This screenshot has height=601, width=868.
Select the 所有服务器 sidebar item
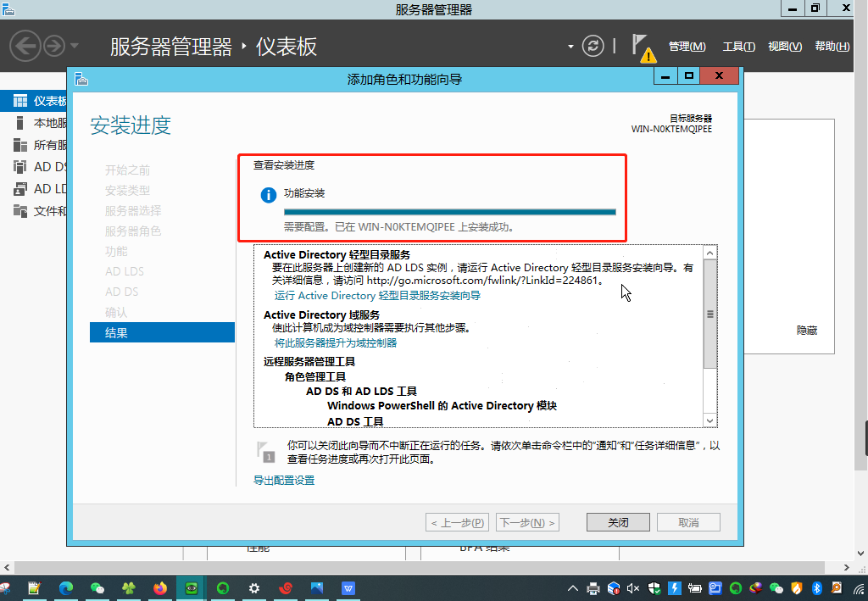point(34,145)
